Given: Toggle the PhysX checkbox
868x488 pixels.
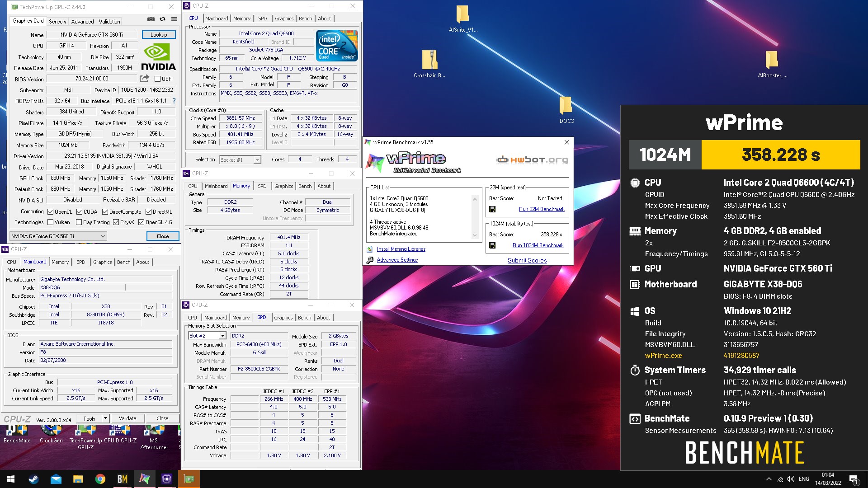Looking at the screenshot, I should click(x=116, y=222).
